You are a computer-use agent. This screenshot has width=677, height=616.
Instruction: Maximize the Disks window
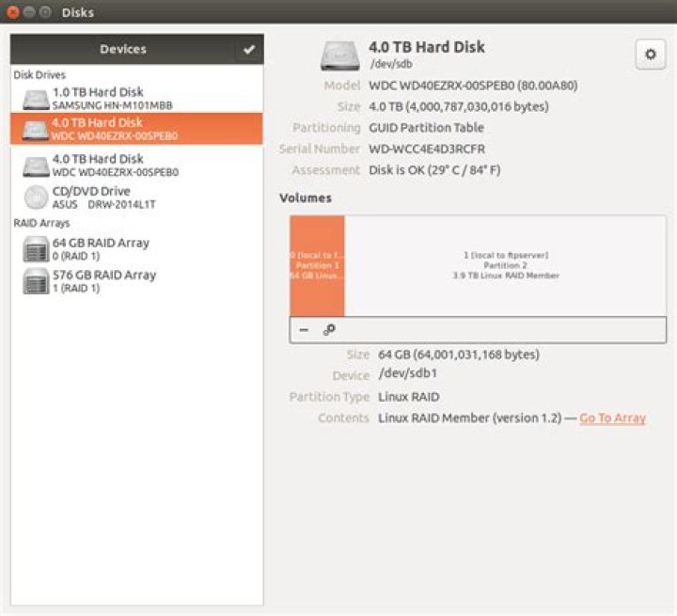[45, 11]
